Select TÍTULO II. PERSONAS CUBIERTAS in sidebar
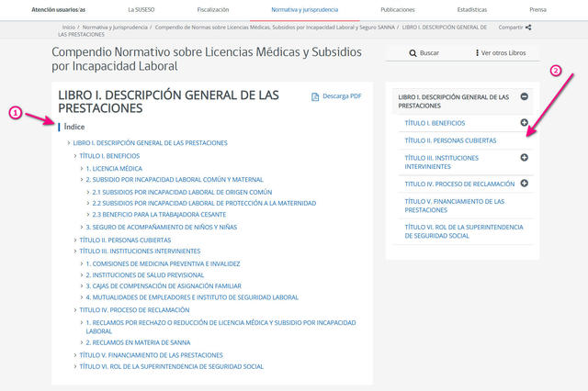588x391 pixels. 450,140
